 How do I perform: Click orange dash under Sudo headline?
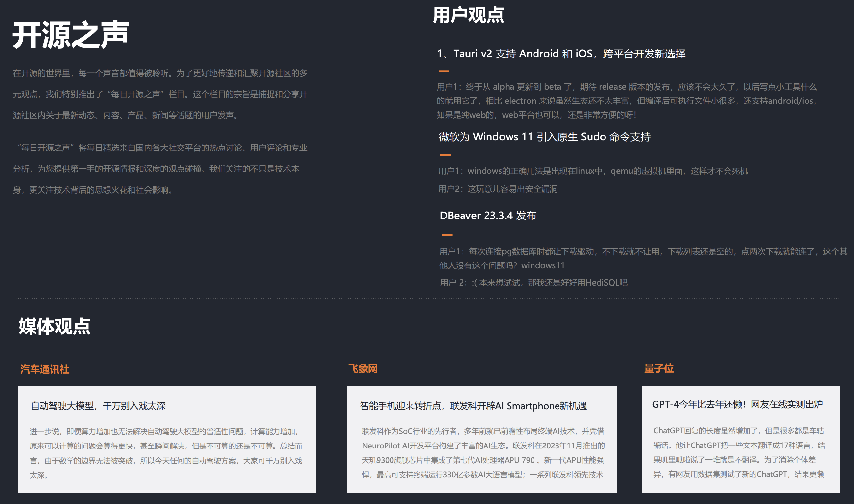click(445, 155)
